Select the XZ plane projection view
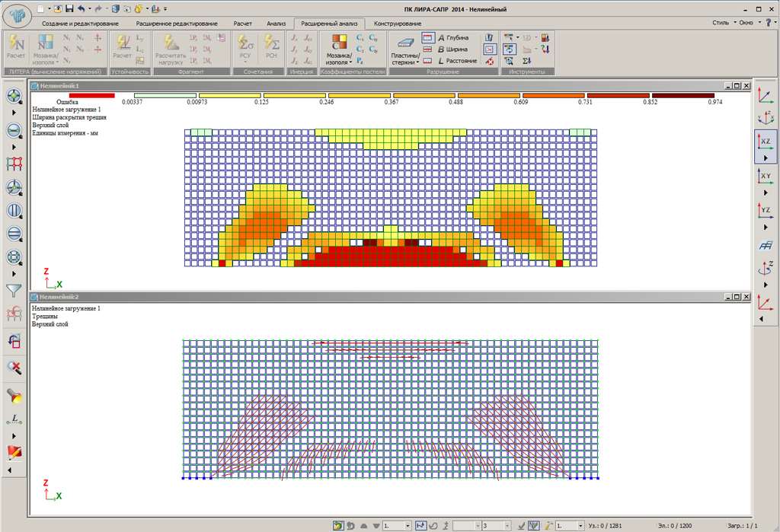The width and height of the screenshot is (780, 532). click(766, 141)
